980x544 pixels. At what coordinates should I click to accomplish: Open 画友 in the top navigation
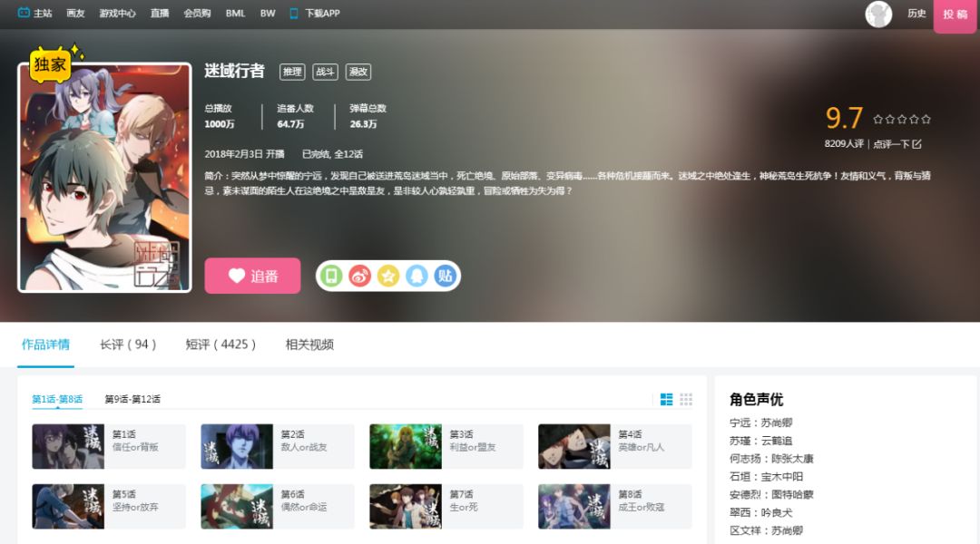tap(75, 13)
